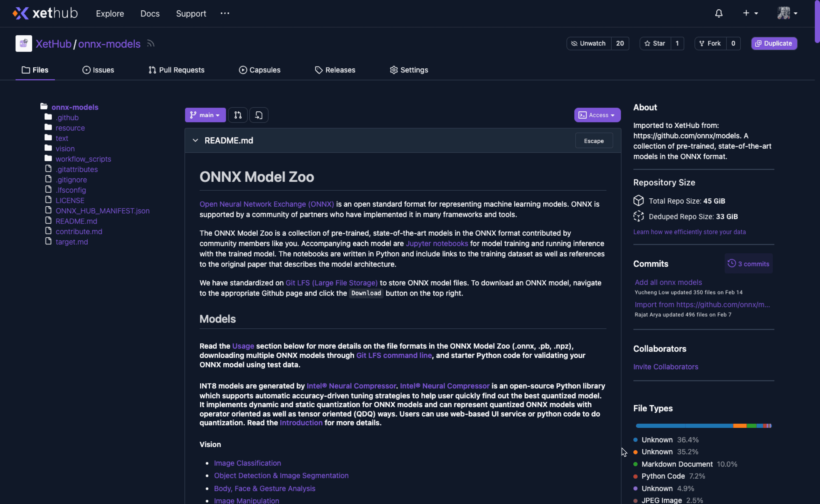Open the Docs menu item
The height and width of the screenshot is (504, 820).
150,13
